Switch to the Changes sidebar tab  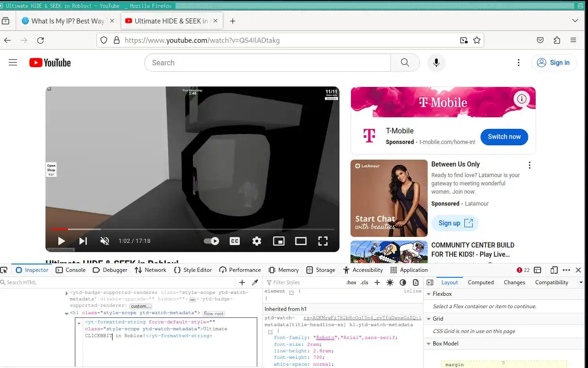pyautogui.click(x=514, y=282)
